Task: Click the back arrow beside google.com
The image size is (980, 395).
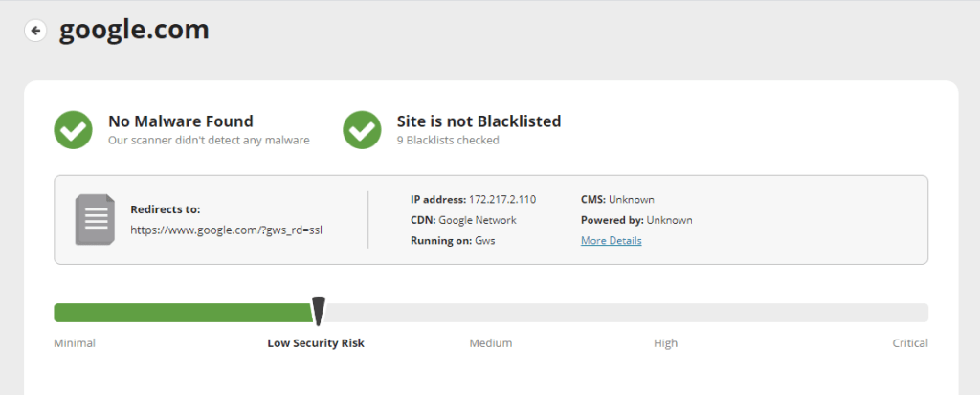Action: coord(35,31)
